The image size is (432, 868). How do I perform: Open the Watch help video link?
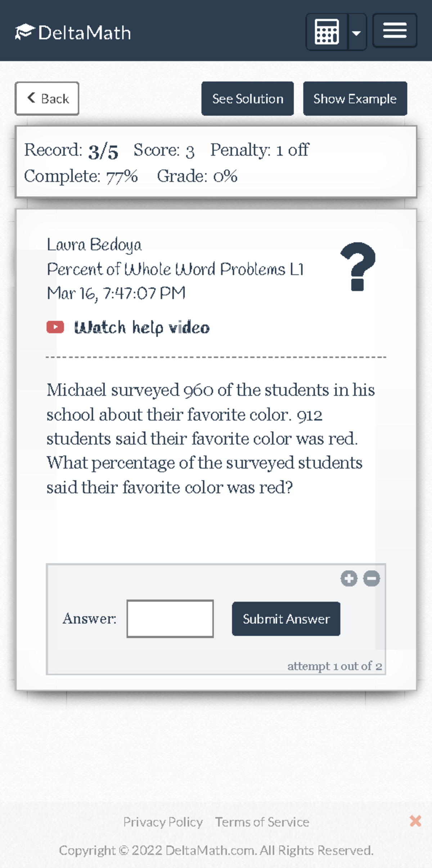click(x=142, y=328)
